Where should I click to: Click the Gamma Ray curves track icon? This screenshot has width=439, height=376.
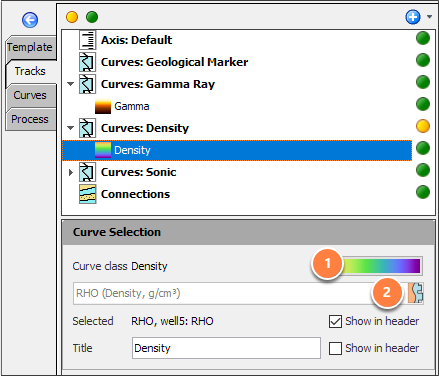[x=87, y=84]
